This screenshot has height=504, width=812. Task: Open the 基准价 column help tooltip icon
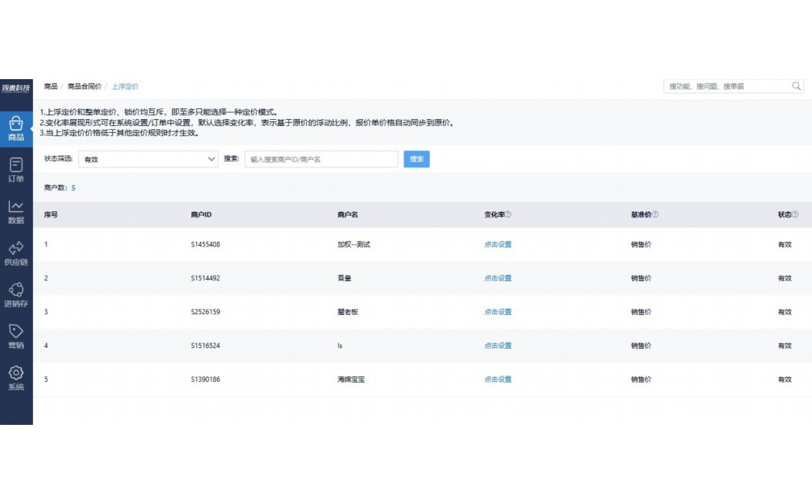coord(654,214)
